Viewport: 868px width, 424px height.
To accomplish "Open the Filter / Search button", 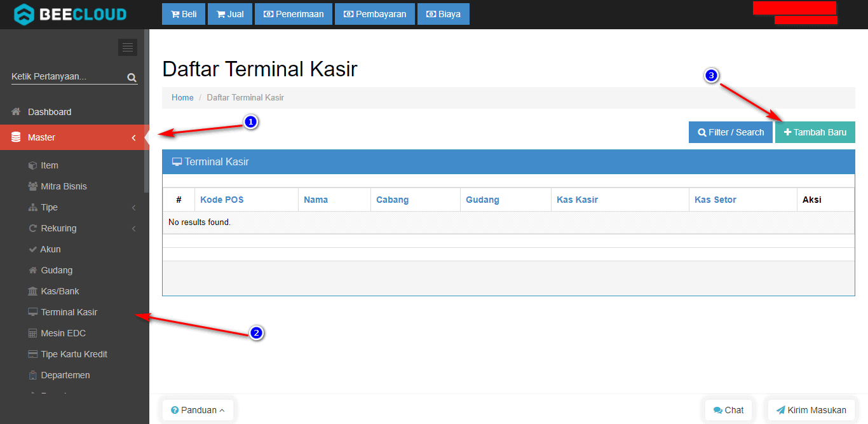I will tap(730, 132).
